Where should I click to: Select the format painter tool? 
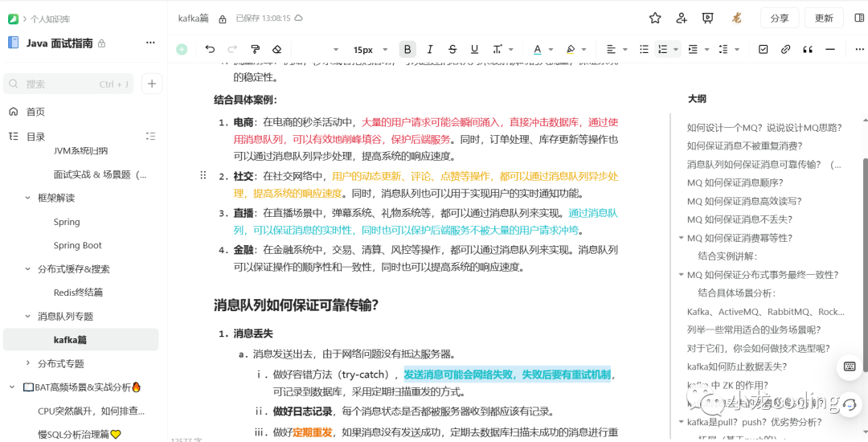256,49
